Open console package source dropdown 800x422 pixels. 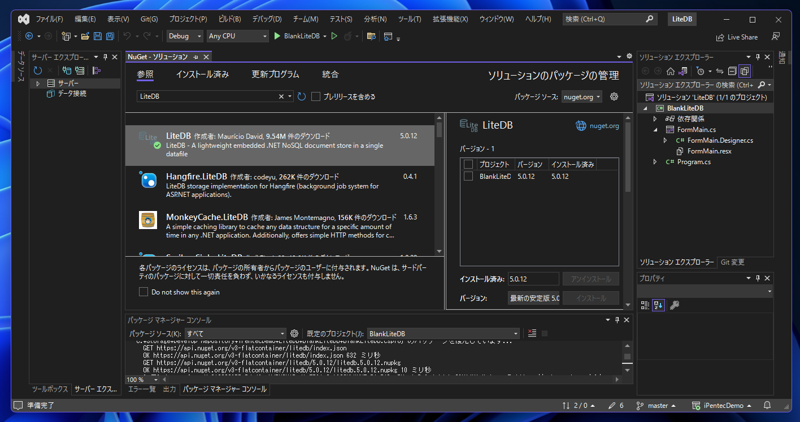tap(235, 333)
